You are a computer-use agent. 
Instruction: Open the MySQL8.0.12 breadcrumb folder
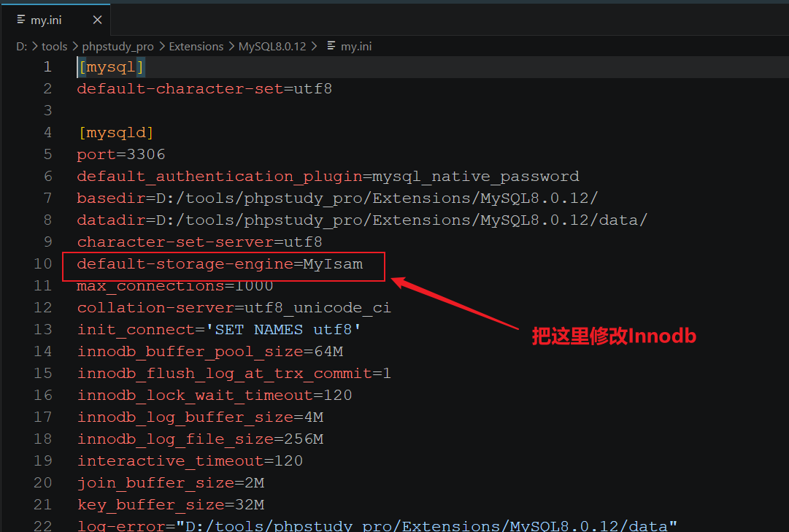pyautogui.click(x=272, y=46)
